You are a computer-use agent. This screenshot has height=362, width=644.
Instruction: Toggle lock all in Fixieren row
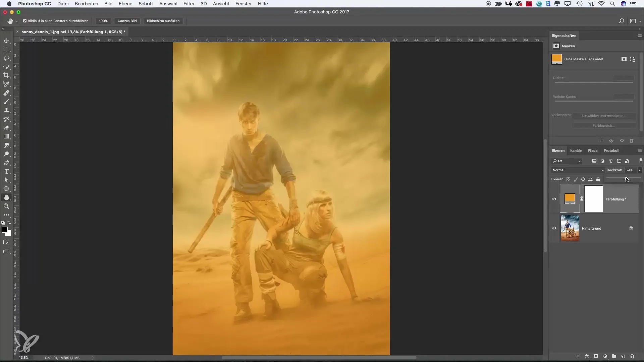tap(598, 179)
